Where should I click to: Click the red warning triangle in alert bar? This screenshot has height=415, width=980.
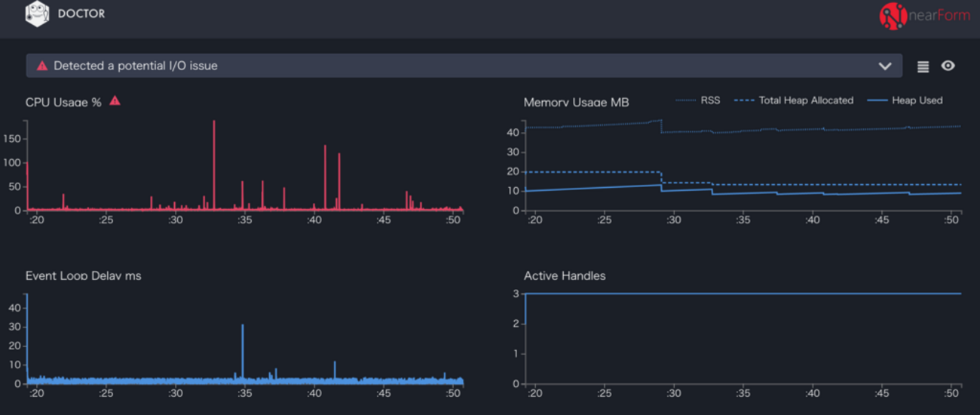[42, 66]
